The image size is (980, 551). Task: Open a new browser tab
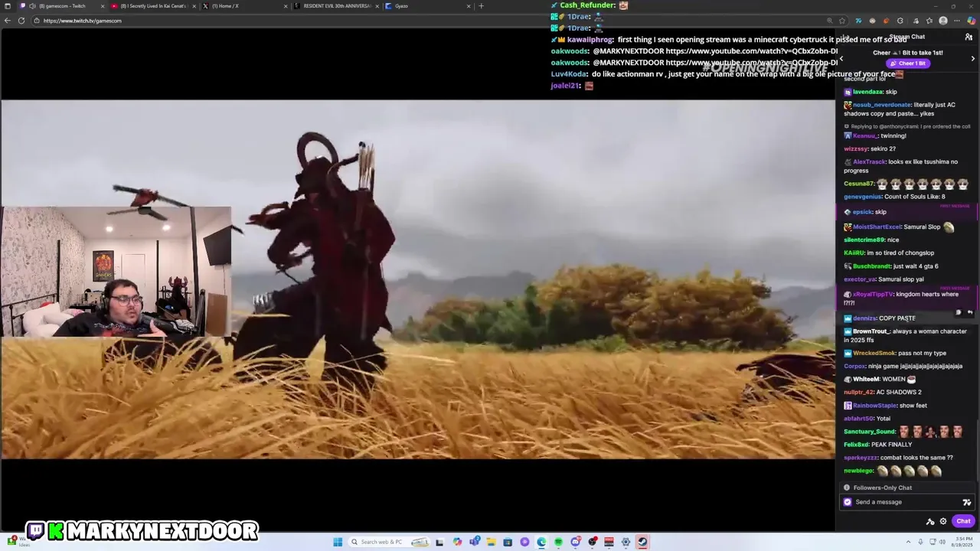481,6
